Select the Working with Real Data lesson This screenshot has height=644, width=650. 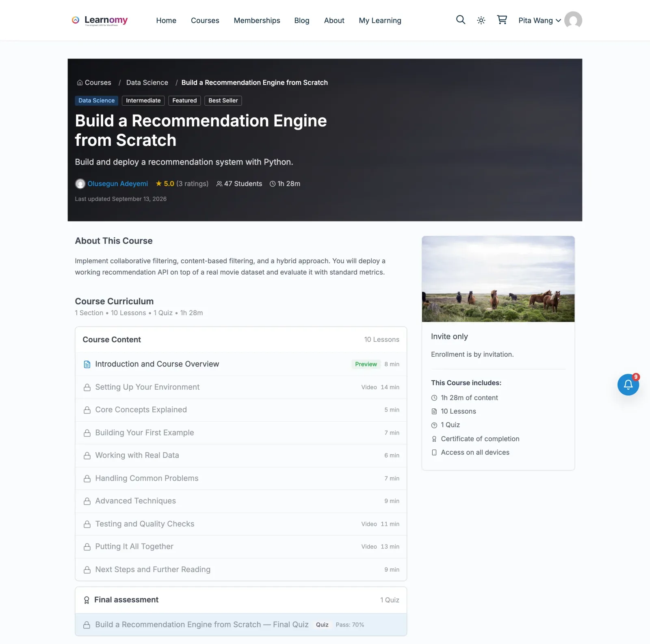pos(241,455)
